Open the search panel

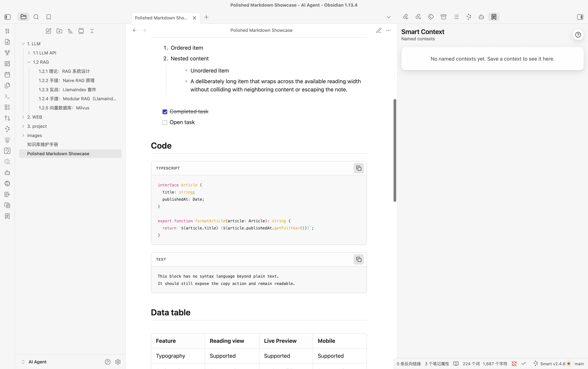coord(36,17)
